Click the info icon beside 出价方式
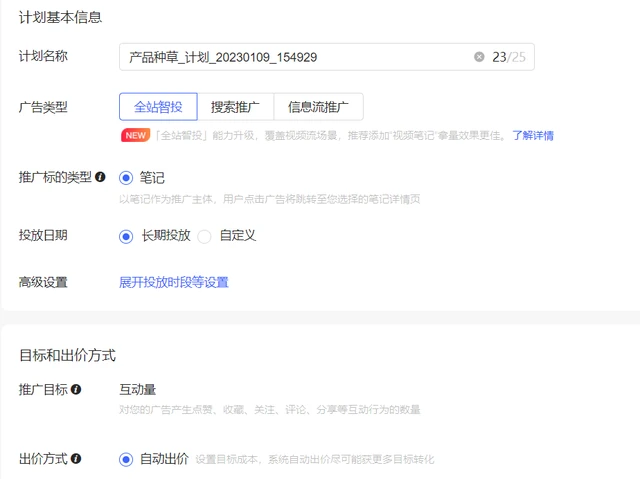This screenshot has height=479, width=640. click(x=76, y=459)
